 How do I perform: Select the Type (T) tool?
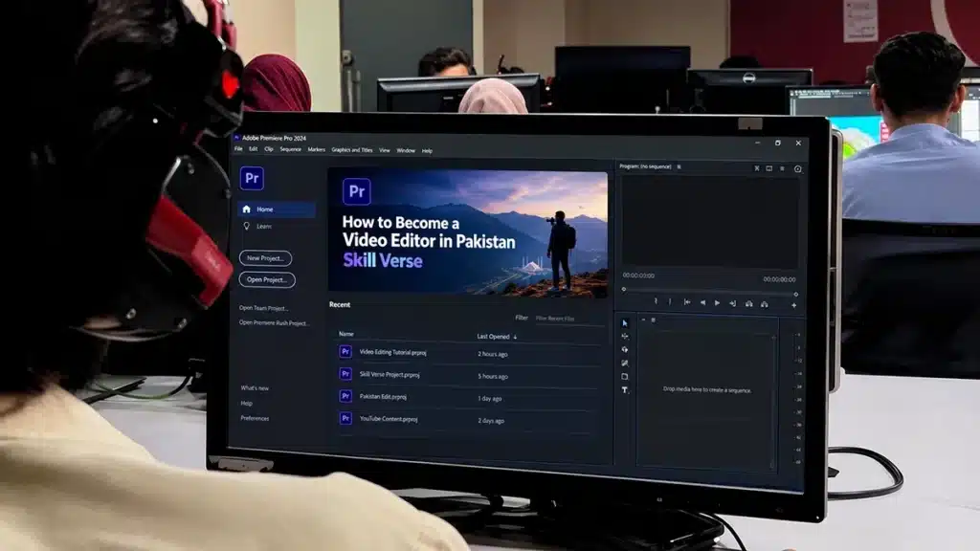(624, 390)
